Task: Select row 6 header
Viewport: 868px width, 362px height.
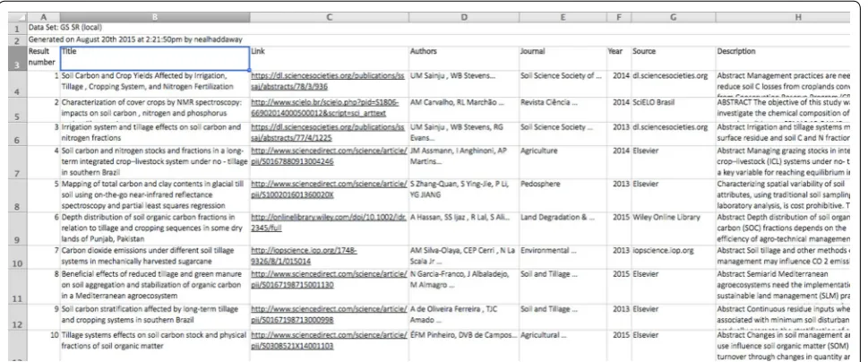Action: 17,134
